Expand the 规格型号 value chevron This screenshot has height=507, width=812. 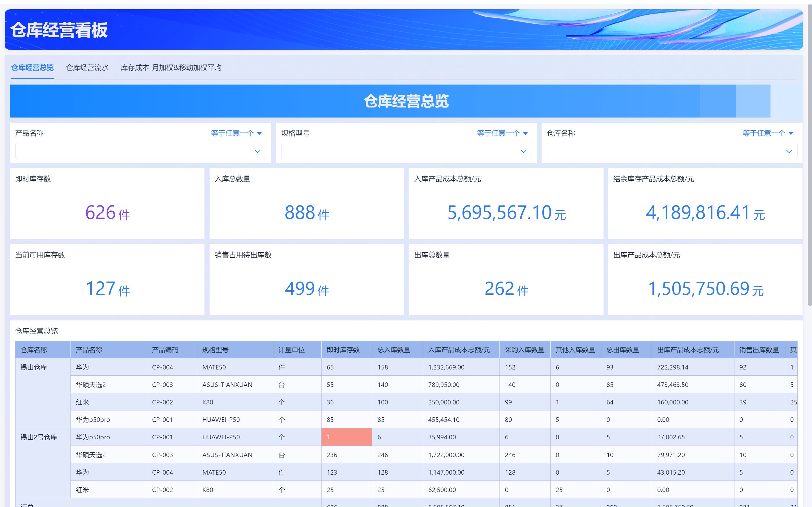tap(523, 151)
